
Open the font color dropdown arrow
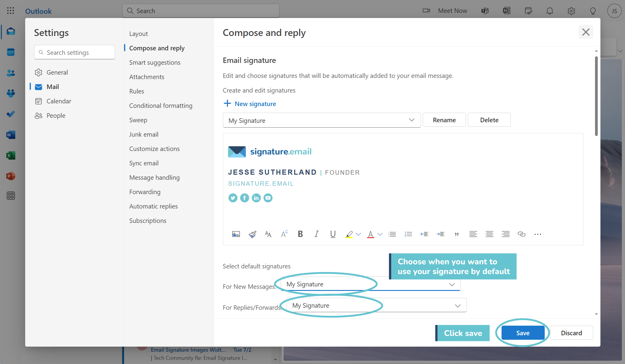coord(380,234)
